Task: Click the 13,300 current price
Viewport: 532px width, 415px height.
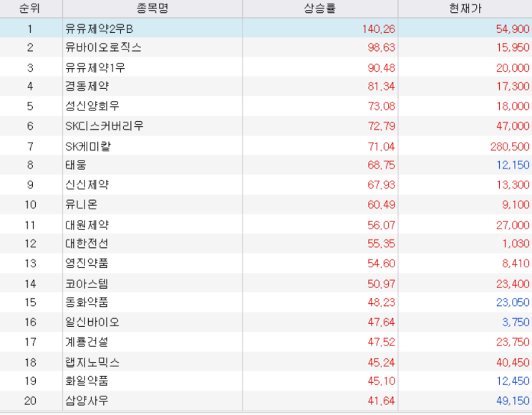Action: (513, 184)
